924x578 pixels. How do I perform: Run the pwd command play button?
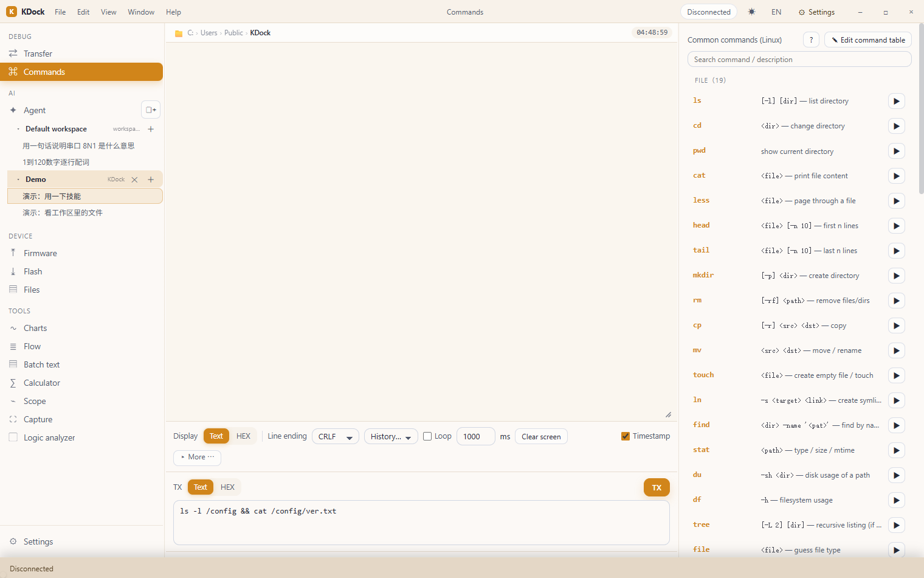896,151
